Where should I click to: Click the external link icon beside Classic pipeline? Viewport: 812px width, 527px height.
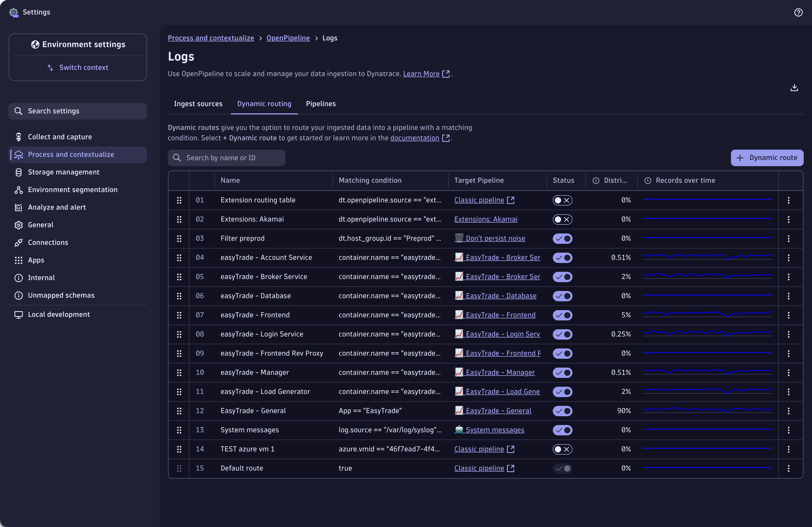click(510, 200)
